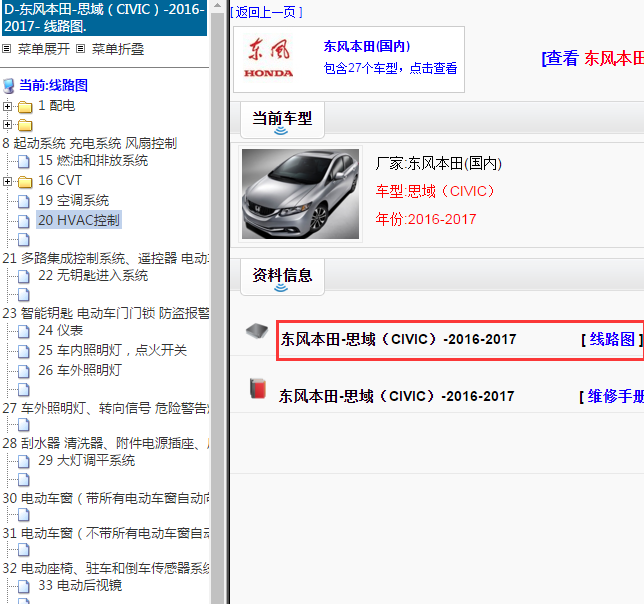Screen dimensions: 644x604
Task: Click the 菜单折叠 icon
Action: point(80,49)
